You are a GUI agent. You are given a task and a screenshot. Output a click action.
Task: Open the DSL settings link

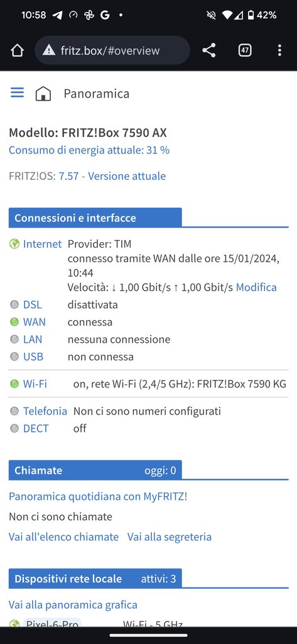tap(33, 305)
